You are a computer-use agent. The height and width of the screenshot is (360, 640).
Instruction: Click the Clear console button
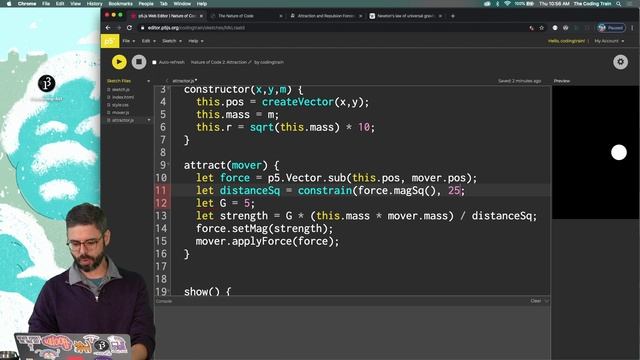point(536,301)
